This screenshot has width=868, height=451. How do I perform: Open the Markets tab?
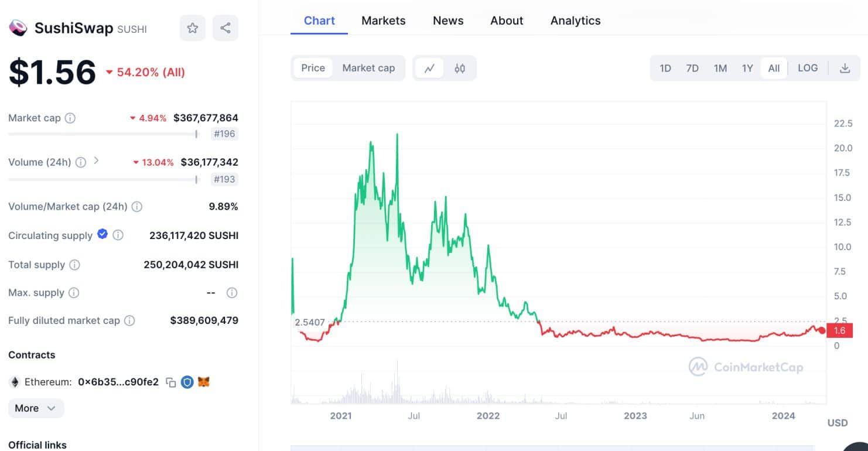coord(384,20)
